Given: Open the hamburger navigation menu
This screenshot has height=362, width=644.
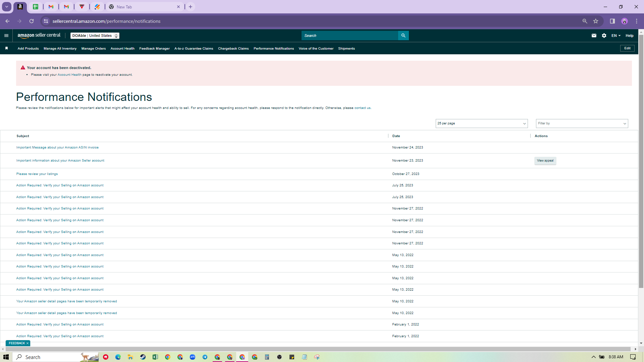Looking at the screenshot, I should click(x=6, y=36).
